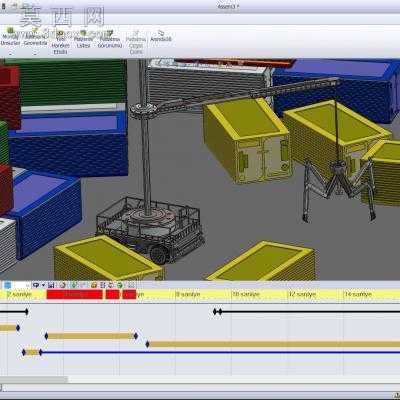Click the last grey icon in timeline toolbar

131,285
